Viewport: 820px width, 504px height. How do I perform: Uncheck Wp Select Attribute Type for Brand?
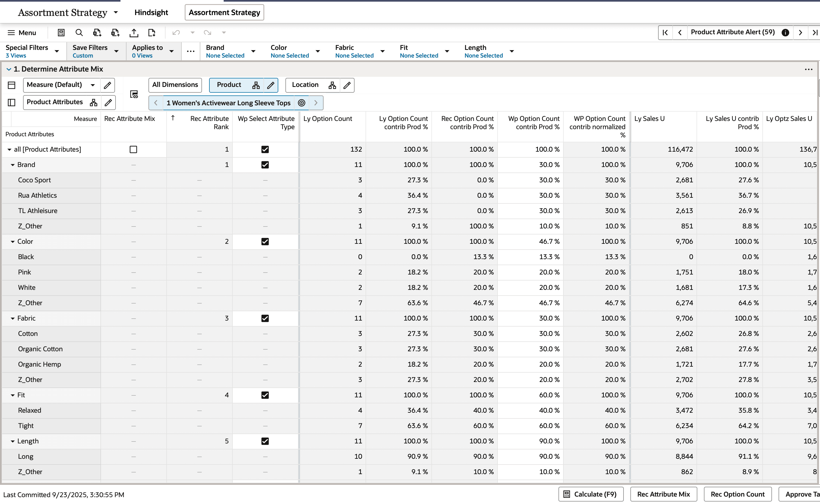265,165
